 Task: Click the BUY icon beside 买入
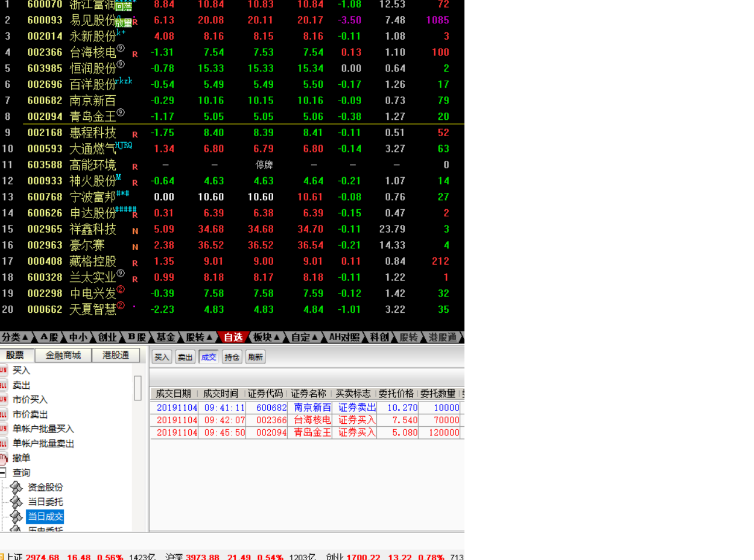pos(3,370)
